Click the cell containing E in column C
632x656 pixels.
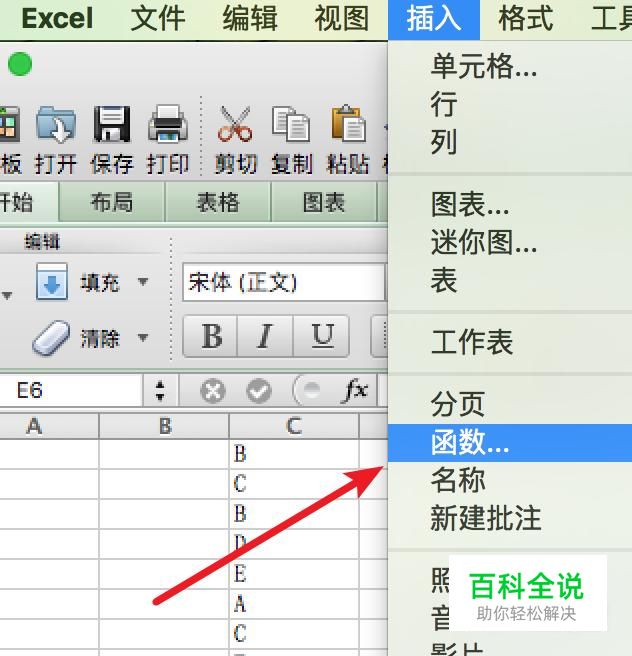click(294, 574)
